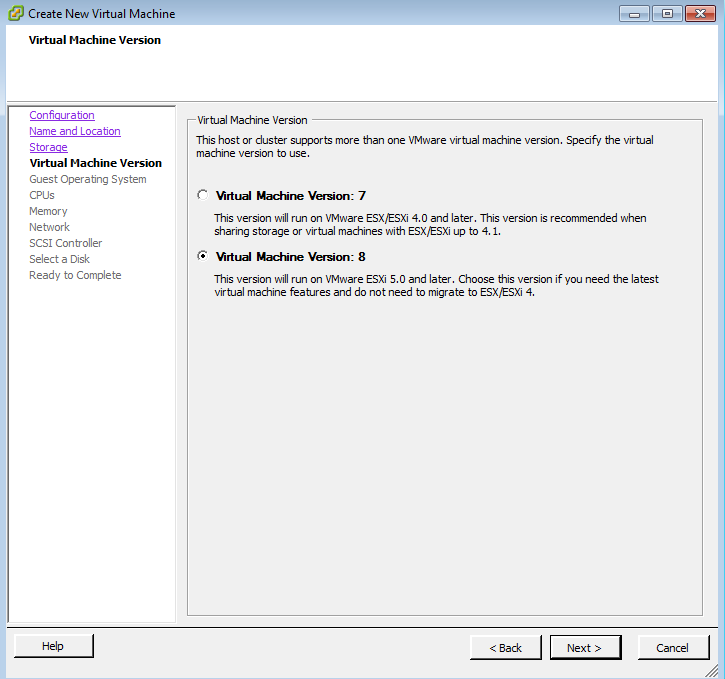The height and width of the screenshot is (679, 725).
Task: Click the 'Virtual Machine Version' page heading
Action: click(95, 40)
